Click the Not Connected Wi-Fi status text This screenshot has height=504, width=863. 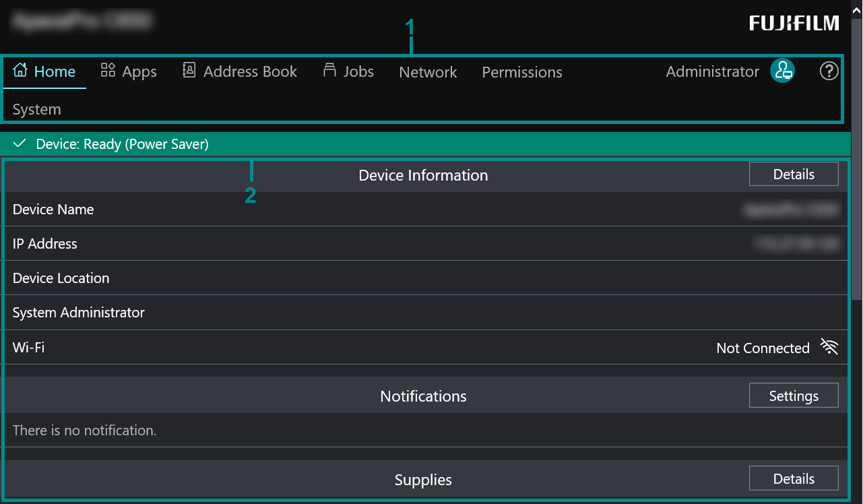(x=763, y=348)
